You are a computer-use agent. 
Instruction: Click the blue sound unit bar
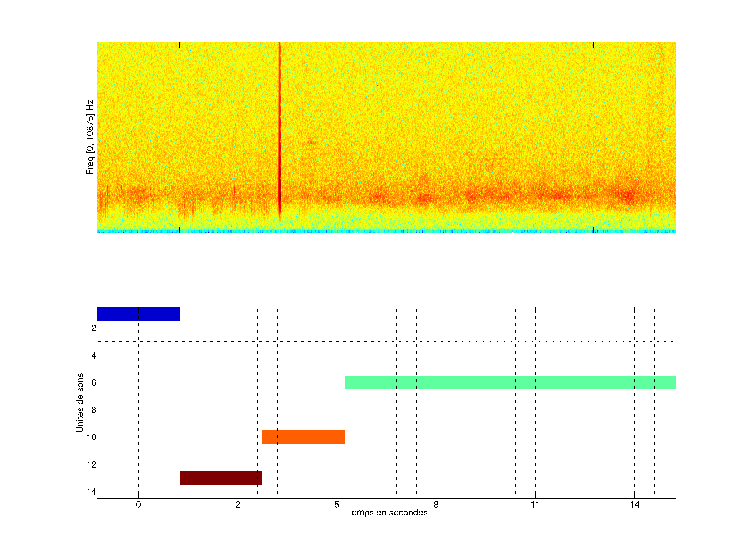[138, 314]
